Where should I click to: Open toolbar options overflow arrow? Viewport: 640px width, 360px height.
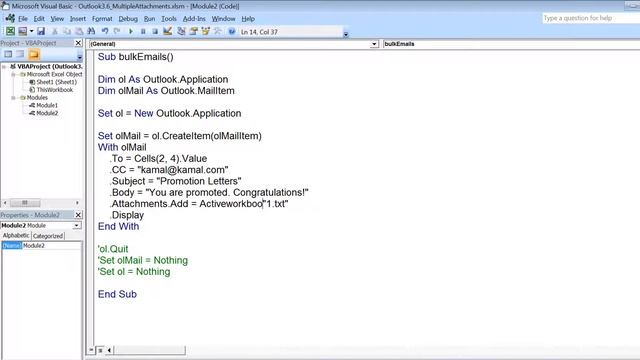coord(346,34)
